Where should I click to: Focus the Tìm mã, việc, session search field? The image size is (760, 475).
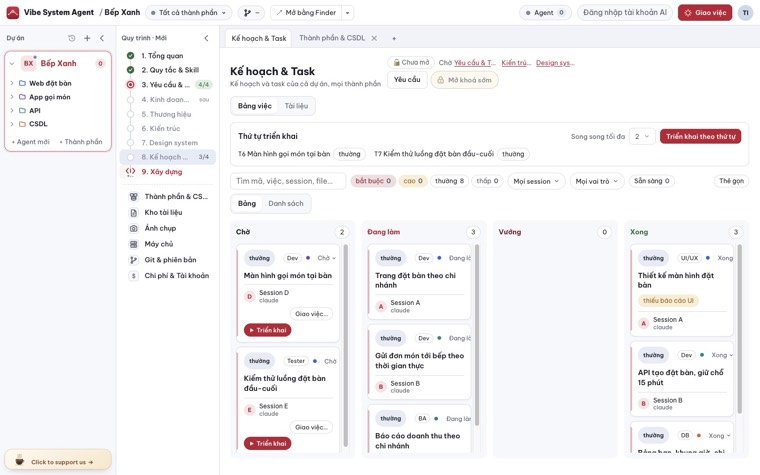point(288,181)
